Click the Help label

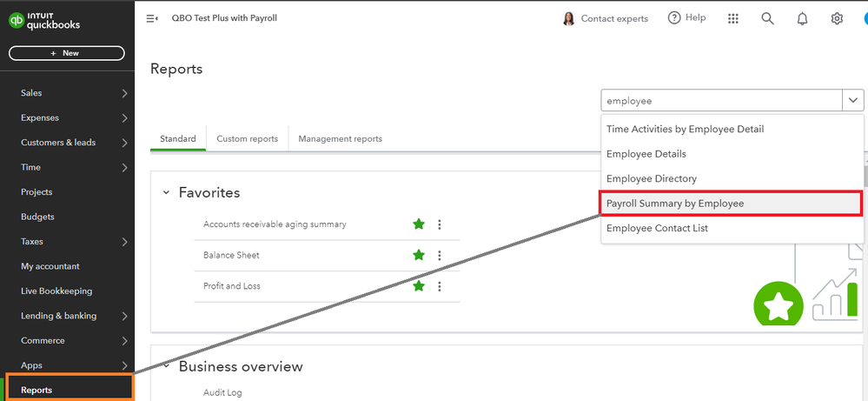pos(695,17)
